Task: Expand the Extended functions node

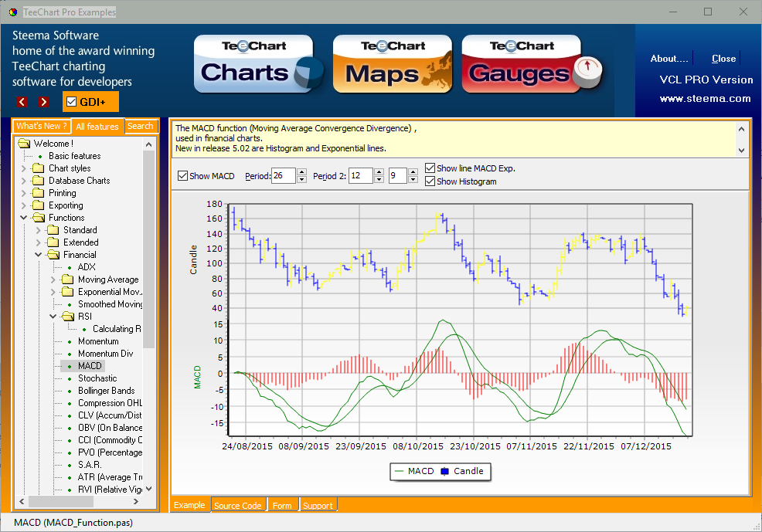Action: click(x=39, y=242)
